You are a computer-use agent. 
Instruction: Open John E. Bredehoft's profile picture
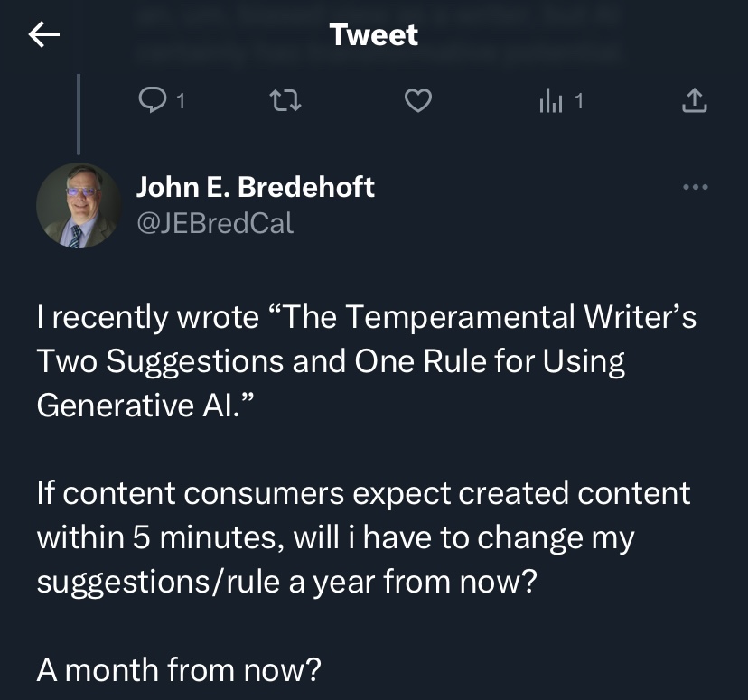79,205
